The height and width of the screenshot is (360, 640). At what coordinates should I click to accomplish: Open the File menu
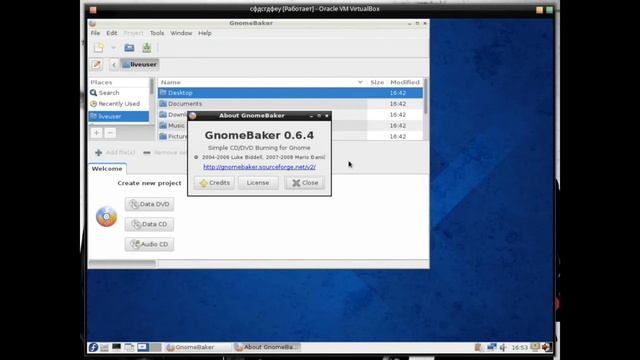coord(95,33)
